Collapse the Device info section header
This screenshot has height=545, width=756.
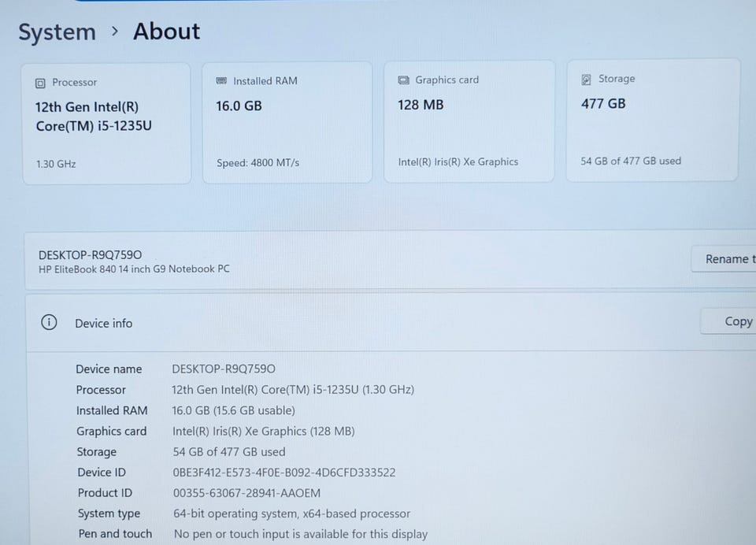pos(391,322)
